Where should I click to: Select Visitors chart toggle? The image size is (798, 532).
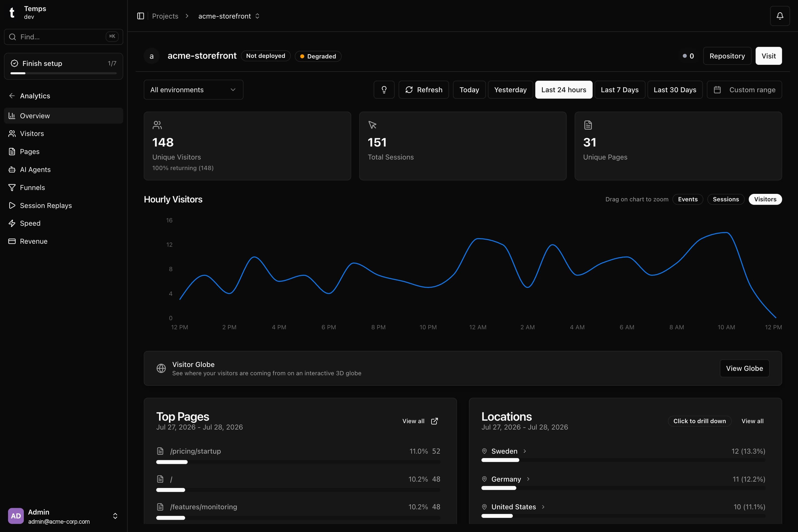click(x=765, y=199)
